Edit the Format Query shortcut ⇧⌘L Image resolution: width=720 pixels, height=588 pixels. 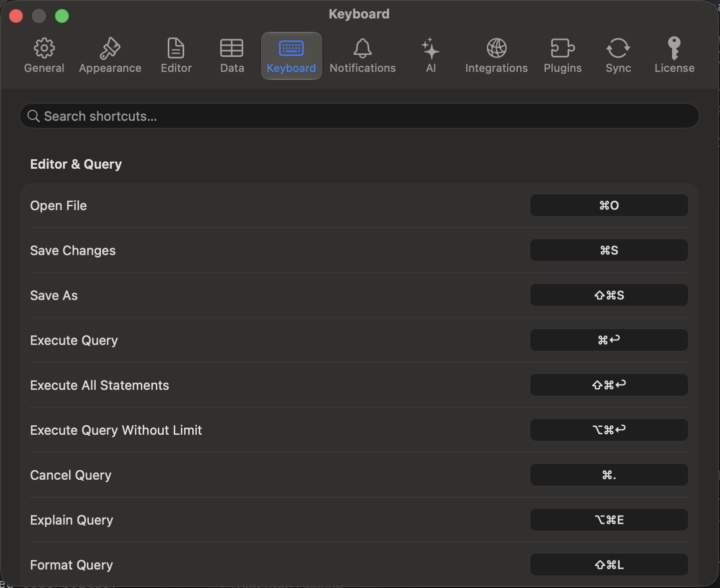click(609, 565)
